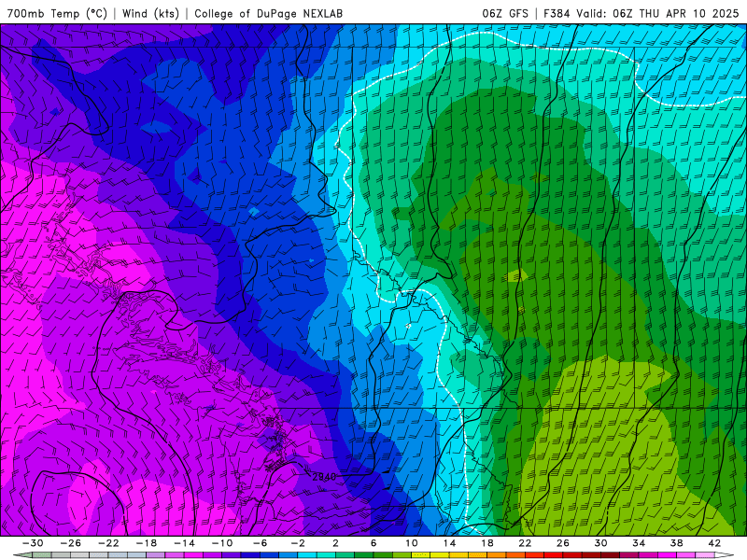Image resolution: width=747 pixels, height=560 pixels.
Task: Click the 2 degree colorbar label
Action: (x=336, y=543)
